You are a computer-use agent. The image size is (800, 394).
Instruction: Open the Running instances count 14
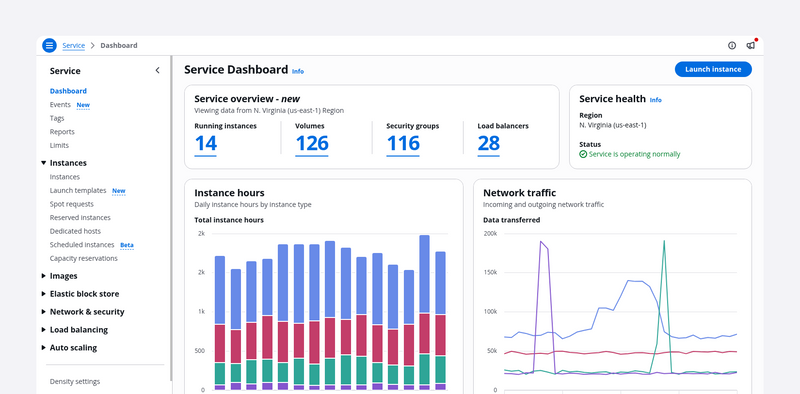(206, 144)
